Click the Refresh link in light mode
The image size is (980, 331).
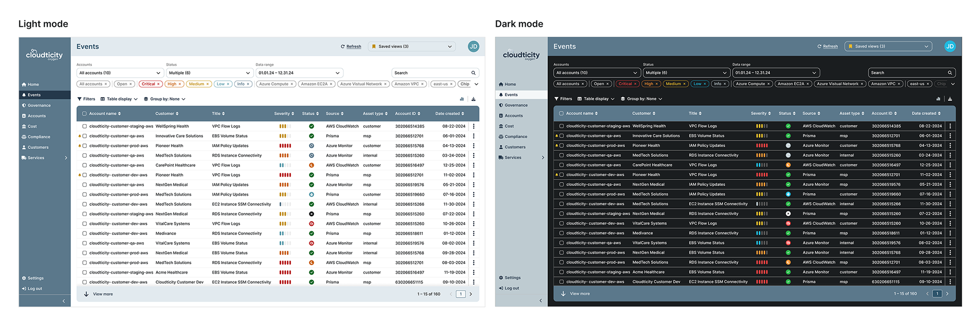pos(351,46)
